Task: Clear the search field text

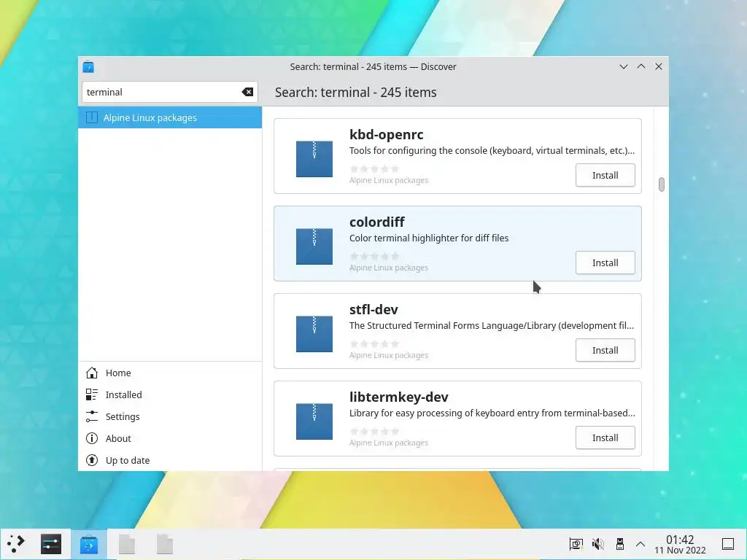Action: click(x=247, y=92)
